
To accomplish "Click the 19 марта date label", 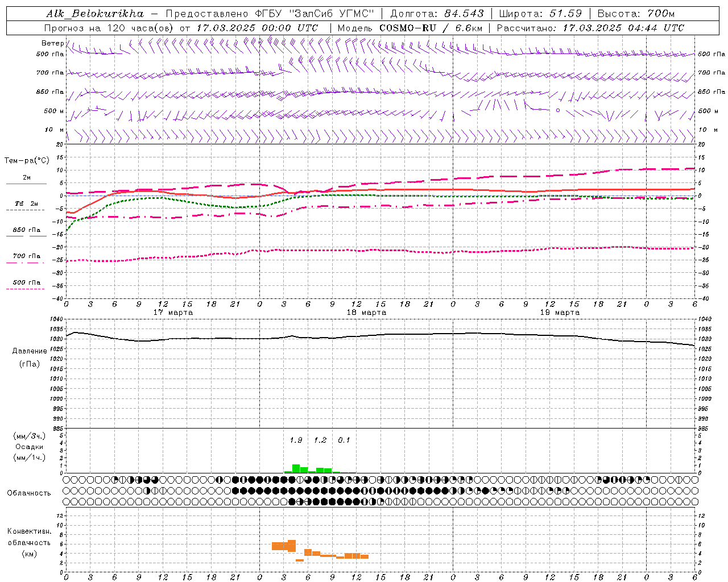I will [x=560, y=313].
